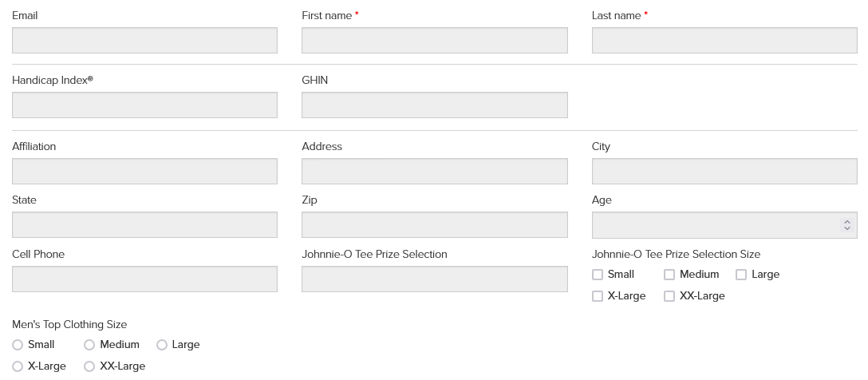
Task: Select the City text field
Action: click(x=724, y=172)
